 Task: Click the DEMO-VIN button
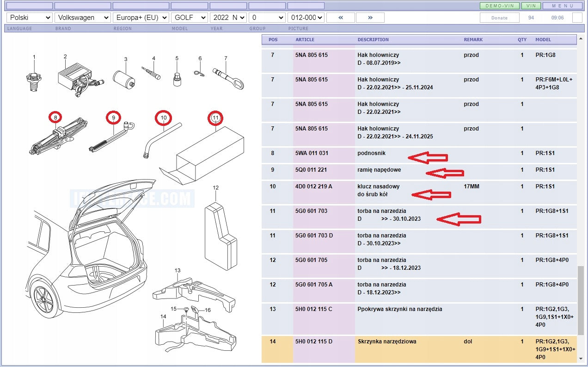(x=500, y=6)
